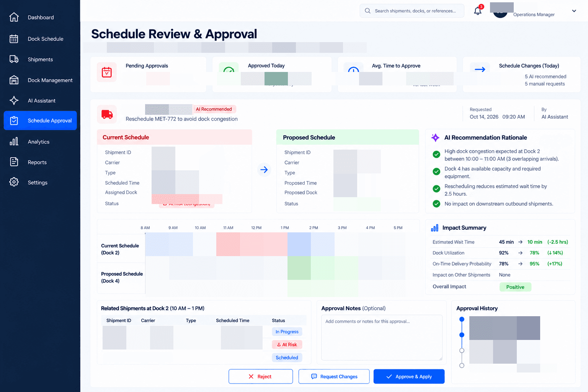Open the AI Assistant sparkle icon
The width and height of the screenshot is (588, 392).
pos(14,100)
